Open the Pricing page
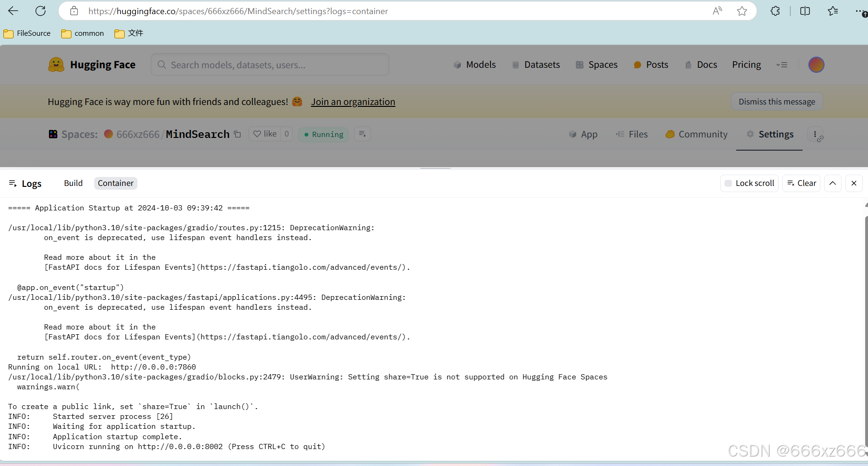The width and height of the screenshot is (868, 466). point(747,64)
